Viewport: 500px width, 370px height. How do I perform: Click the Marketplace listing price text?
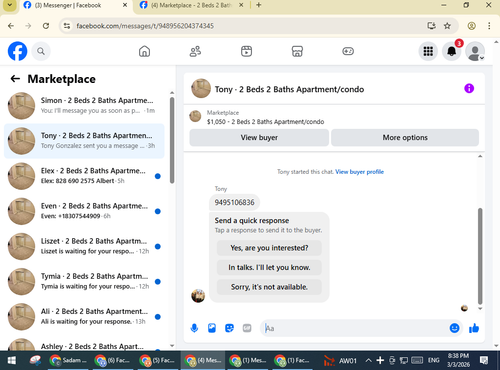pos(265,122)
